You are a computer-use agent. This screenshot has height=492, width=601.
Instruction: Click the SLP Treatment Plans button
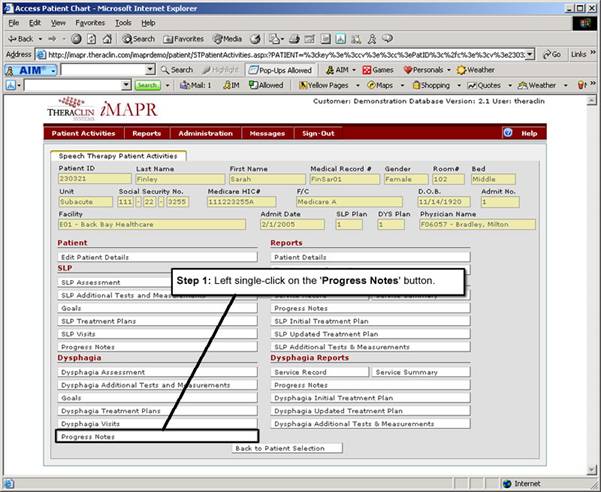(157, 321)
